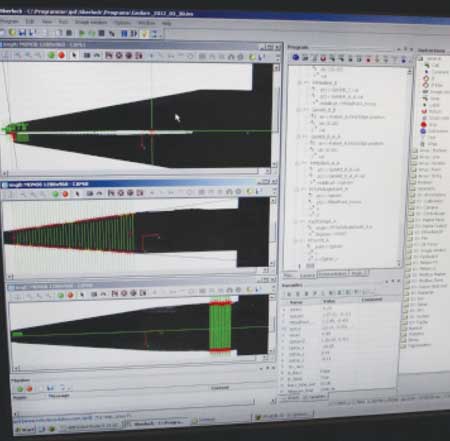Click the green run button in main toolbar
This screenshot has width=450, height=441.
82,33
